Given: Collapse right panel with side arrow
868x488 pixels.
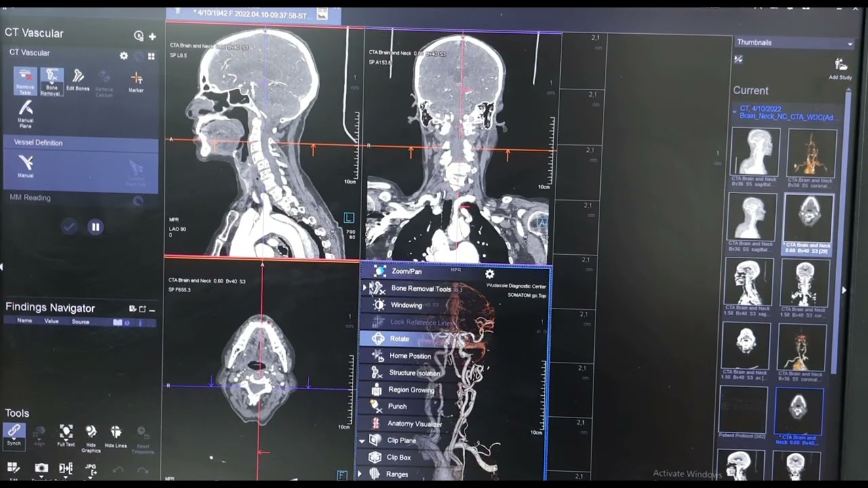Looking at the screenshot, I should pos(844,290).
